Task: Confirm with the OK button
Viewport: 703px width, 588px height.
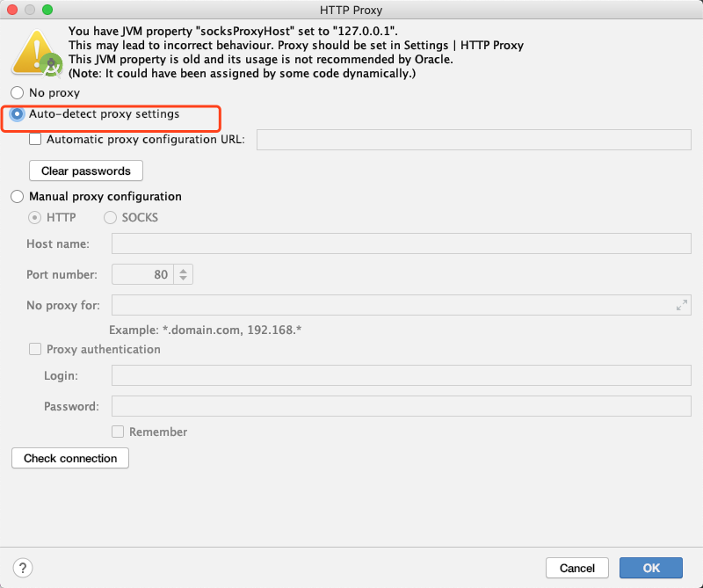Action: pos(651,569)
